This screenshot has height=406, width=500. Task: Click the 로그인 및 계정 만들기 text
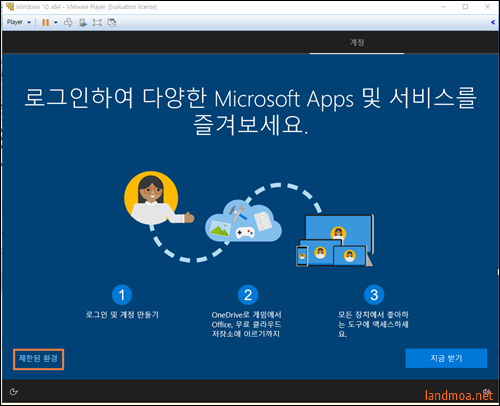(x=122, y=315)
